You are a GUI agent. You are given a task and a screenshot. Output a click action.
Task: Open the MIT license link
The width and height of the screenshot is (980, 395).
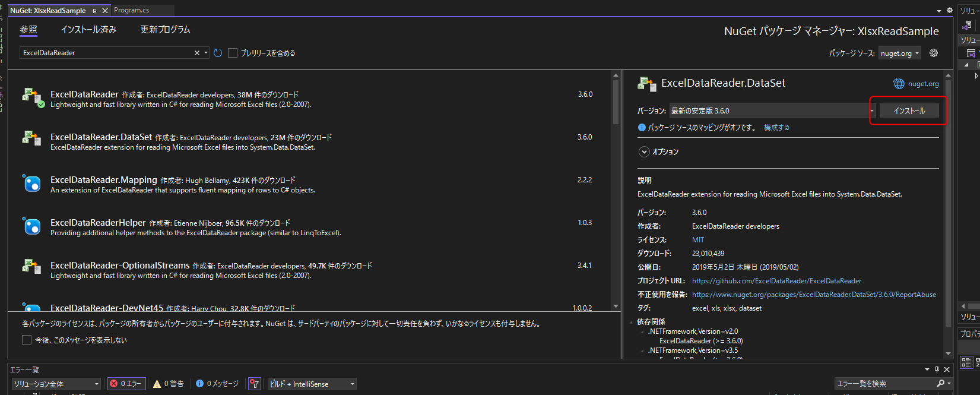[698, 240]
